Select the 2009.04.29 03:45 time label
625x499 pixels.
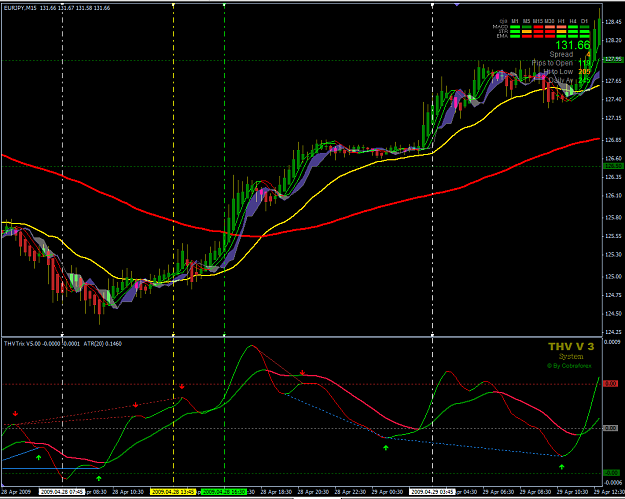pos(432,492)
